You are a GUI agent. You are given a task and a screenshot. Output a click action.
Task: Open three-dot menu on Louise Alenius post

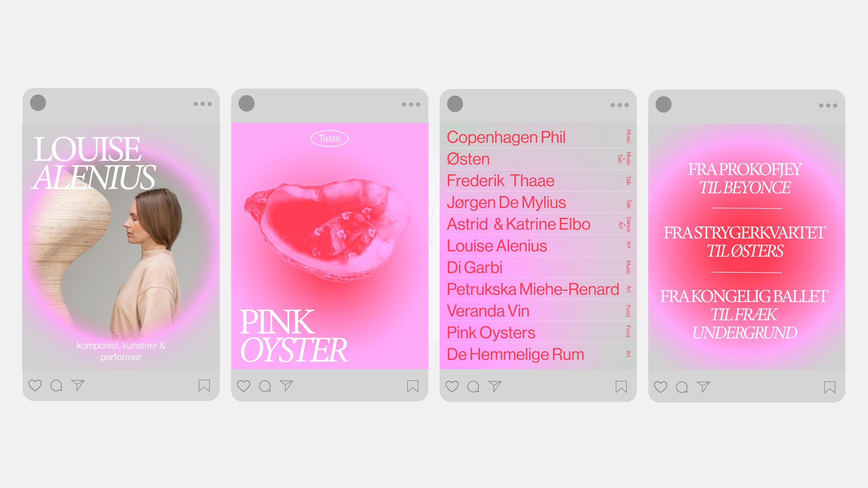pyautogui.click(x=202, y=104)
